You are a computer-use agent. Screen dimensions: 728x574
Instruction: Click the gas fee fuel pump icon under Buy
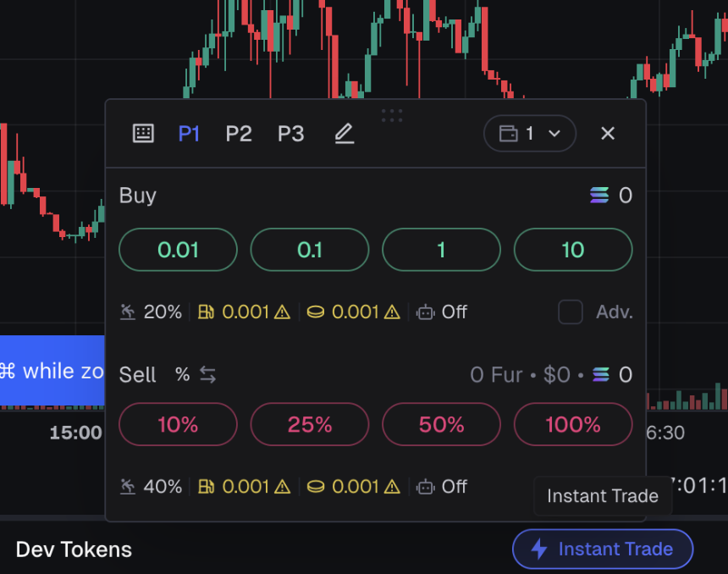[205, 312]
